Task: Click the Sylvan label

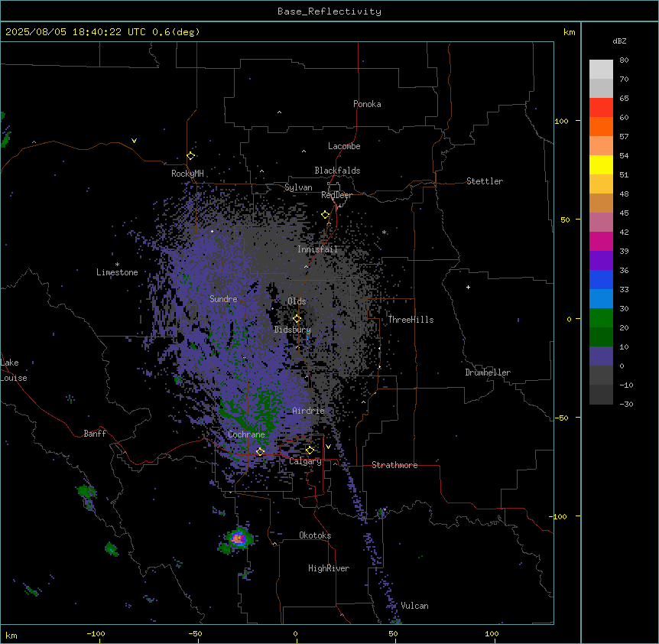Action: coord(298,187)
